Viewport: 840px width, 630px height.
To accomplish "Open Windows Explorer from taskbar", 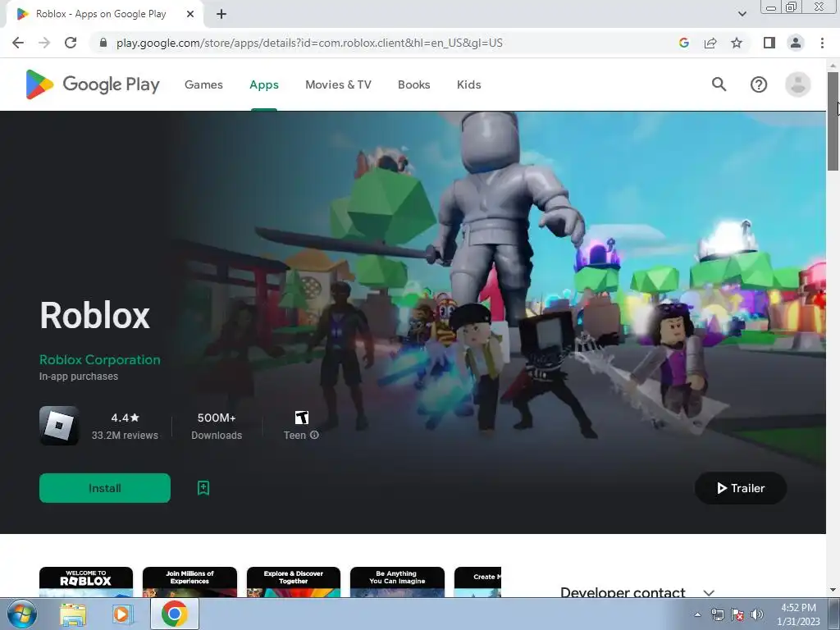I will pos(73,614).
